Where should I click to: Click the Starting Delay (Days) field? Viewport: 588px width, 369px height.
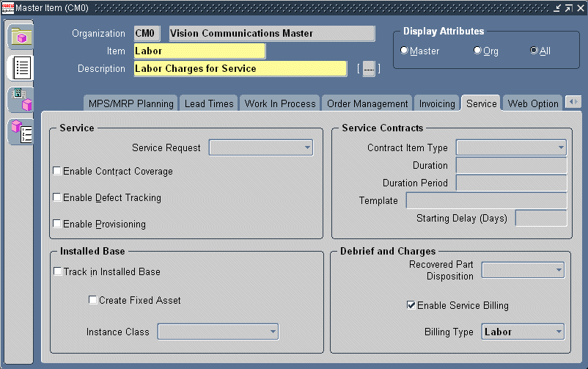coord(541,218)
